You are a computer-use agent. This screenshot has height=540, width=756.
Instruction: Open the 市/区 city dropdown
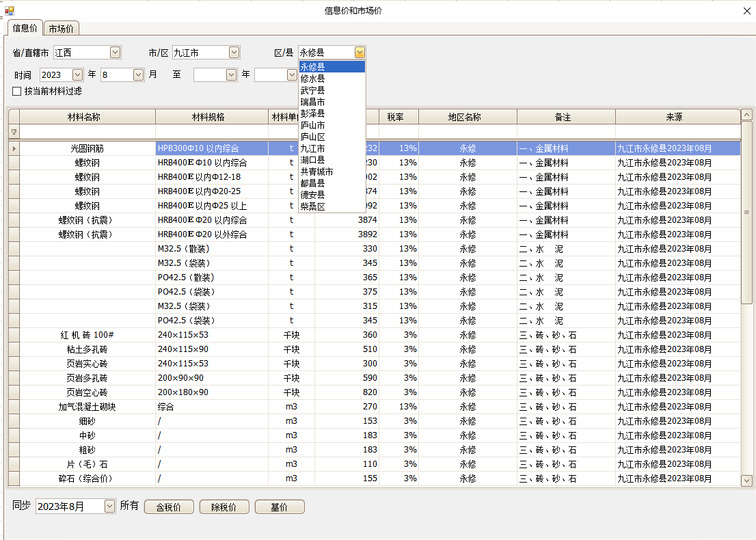234,52
